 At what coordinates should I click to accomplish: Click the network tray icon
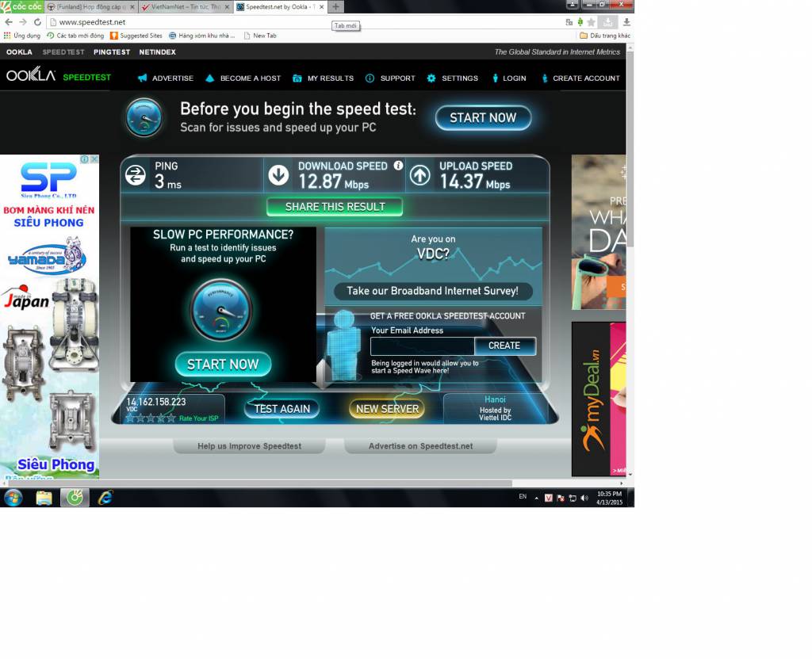(x=573, y=498)
